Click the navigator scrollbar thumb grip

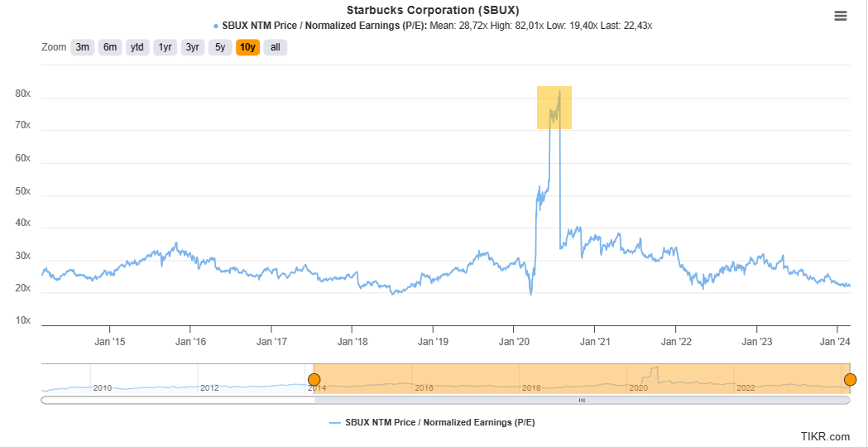582,399
